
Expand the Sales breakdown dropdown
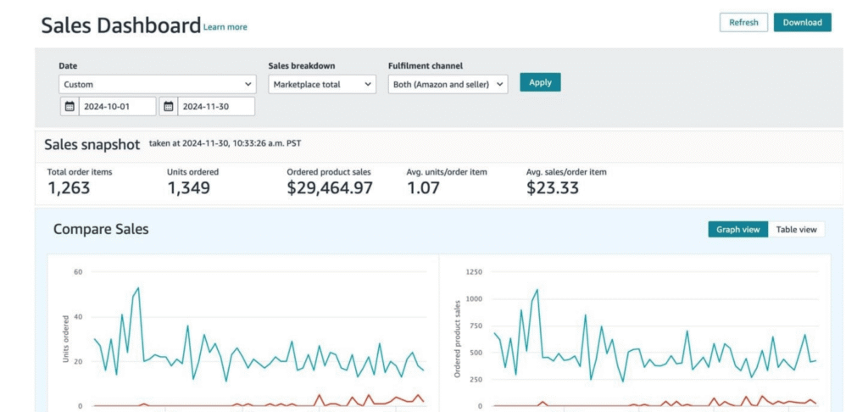[x=322, y=84]
